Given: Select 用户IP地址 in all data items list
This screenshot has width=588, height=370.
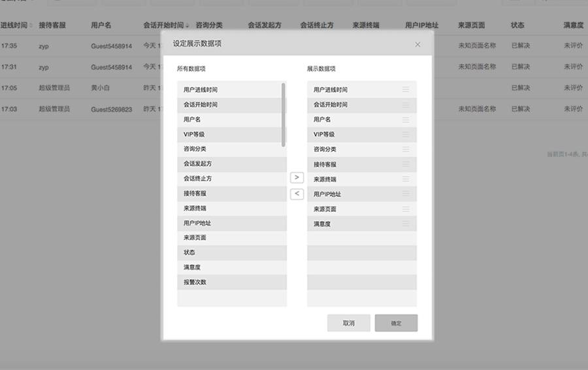Looking at the screenshot, I should point(232,223).
